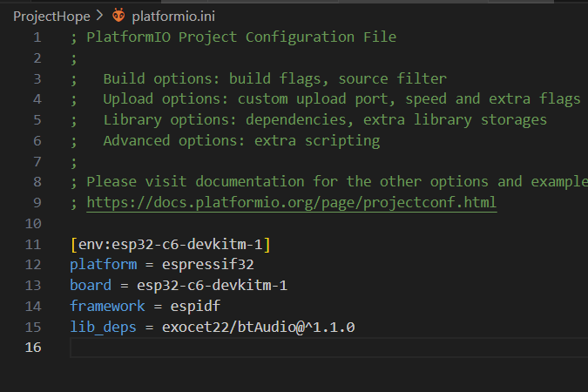This screenshot has width=588, height=392.
Task: Select line number 16 in the gutter
Action: [x=34, y=348]
